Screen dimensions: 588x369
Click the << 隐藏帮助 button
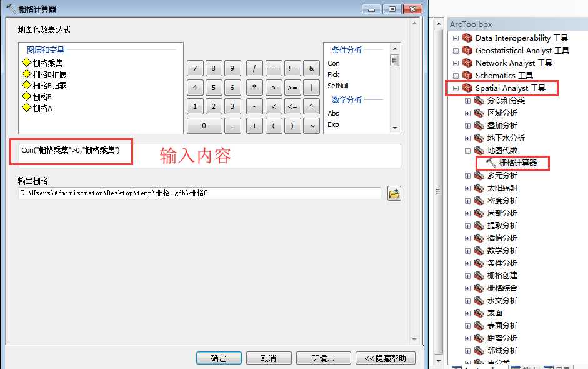(385, 358)
